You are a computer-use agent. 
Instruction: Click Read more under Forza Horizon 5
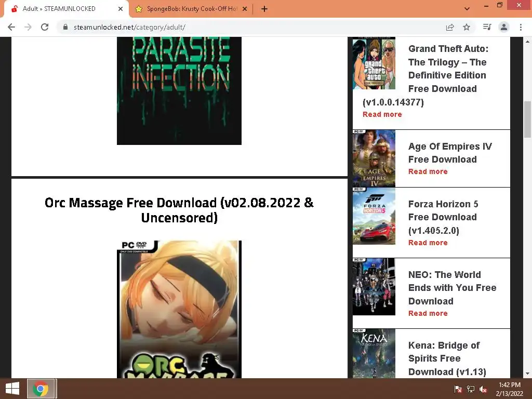(x=428, y=243)
